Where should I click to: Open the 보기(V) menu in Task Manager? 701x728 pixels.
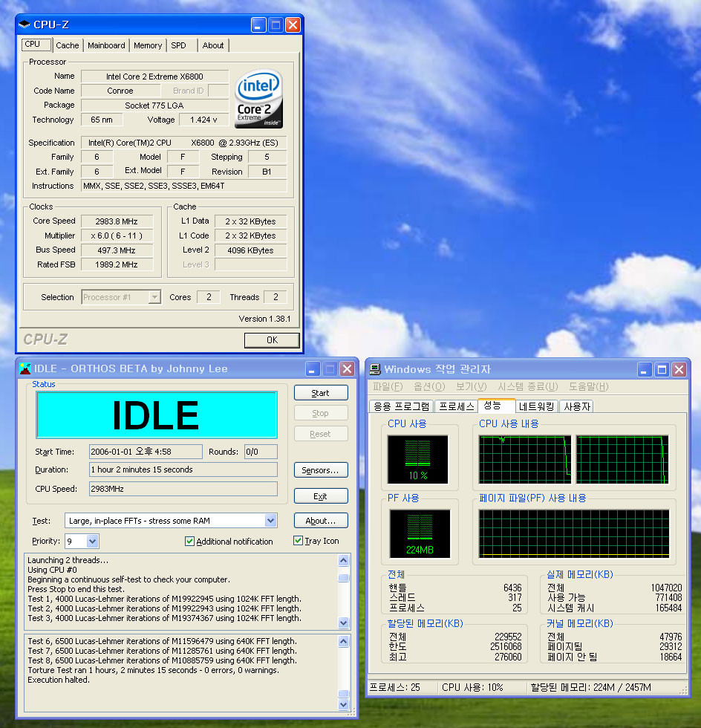[472, 387]
